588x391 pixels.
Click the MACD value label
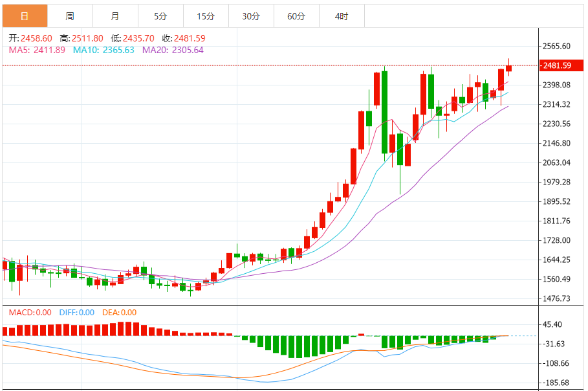tap(30, 313)
